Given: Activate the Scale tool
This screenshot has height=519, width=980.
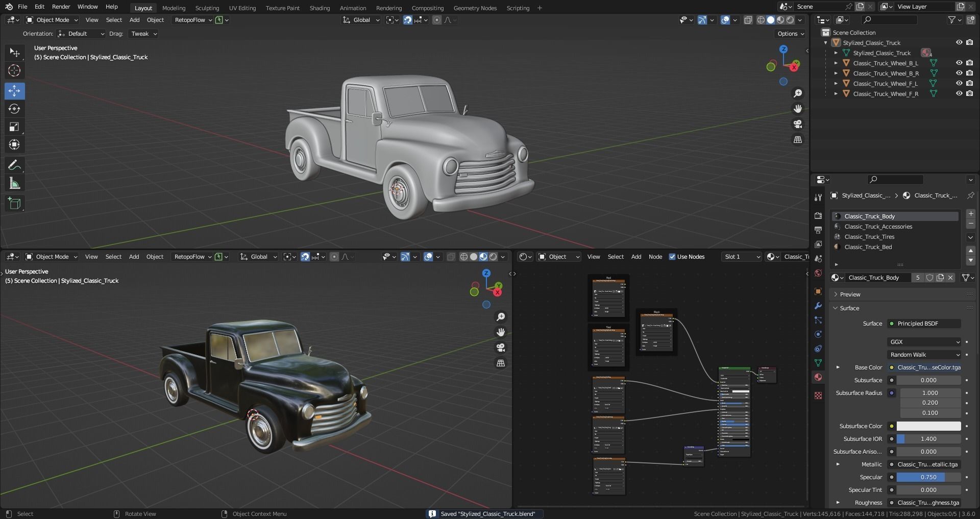Looking at the screenshot, I should (14, 127).
